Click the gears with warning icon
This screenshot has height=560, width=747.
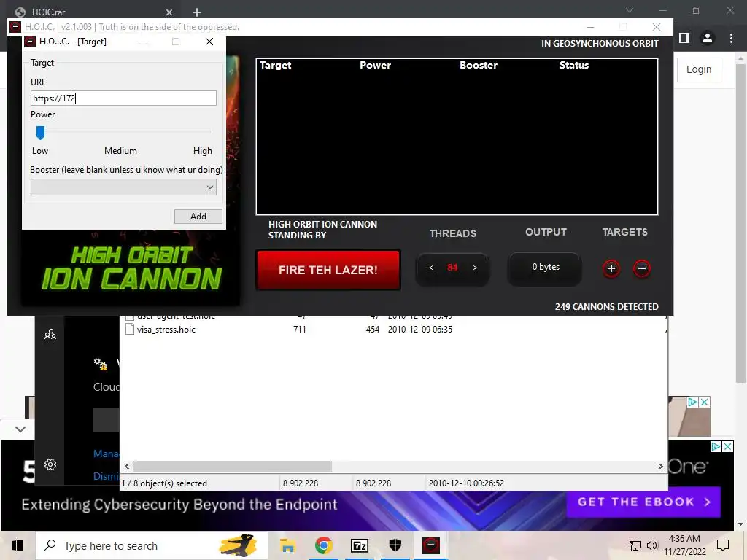tap(101, 365)
